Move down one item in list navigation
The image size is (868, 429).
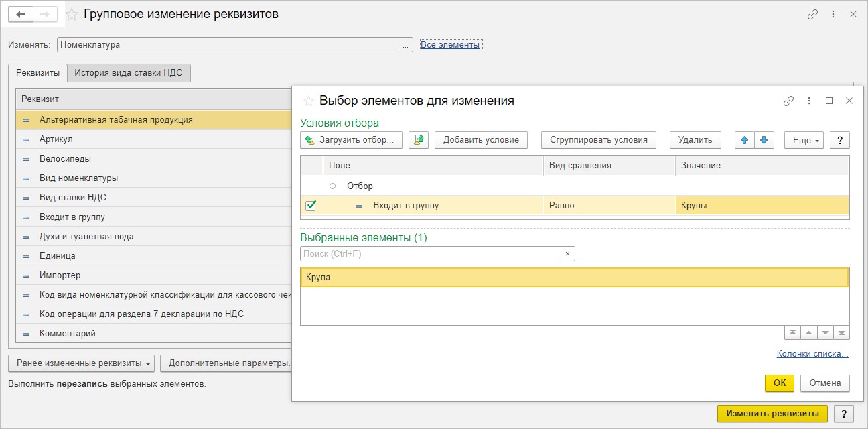click(x=825, y=333)
